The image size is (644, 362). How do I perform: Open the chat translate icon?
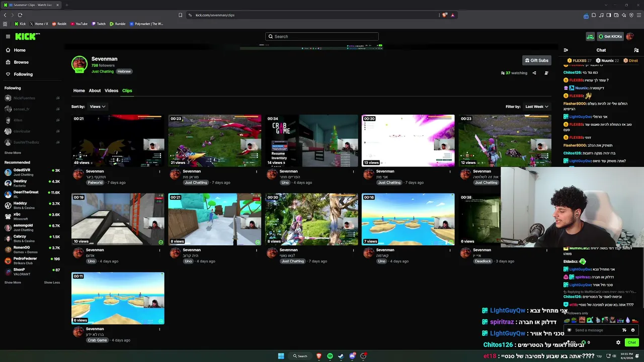pyautogui.click(x=624, y=330)
